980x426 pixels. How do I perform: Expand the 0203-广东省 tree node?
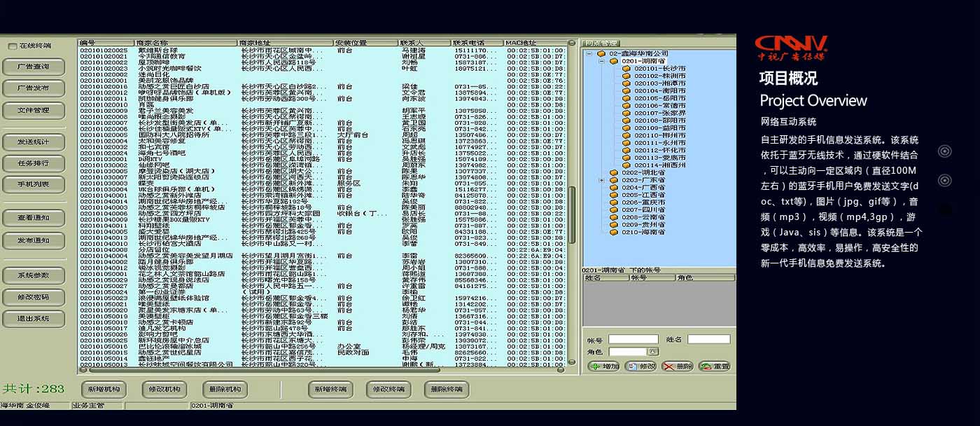point(601,180)
